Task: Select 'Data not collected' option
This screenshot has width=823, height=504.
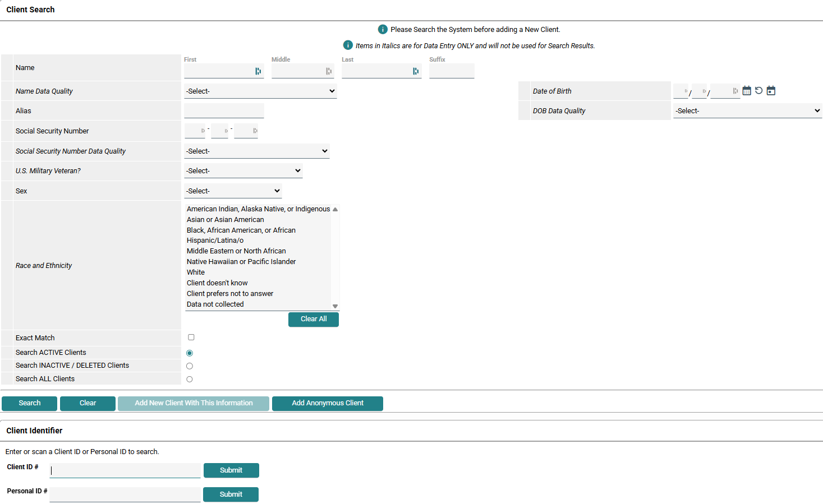Action: tap(258, 304)
